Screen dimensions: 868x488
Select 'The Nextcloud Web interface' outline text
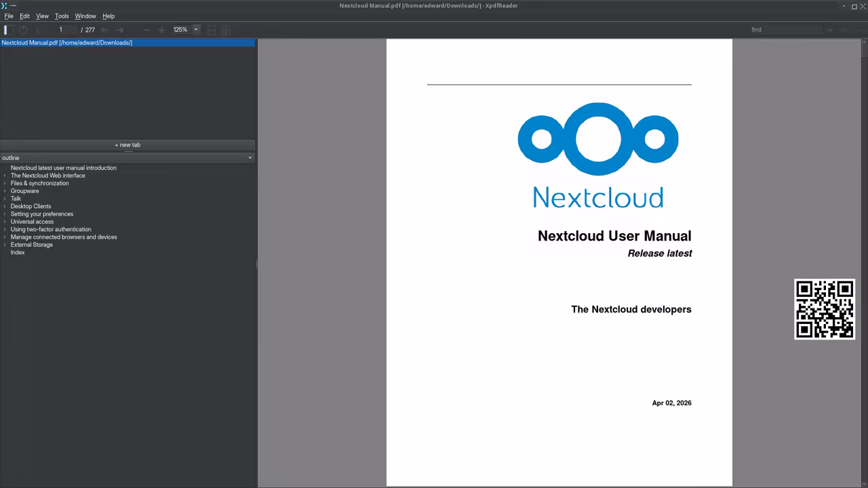point(48,176)
